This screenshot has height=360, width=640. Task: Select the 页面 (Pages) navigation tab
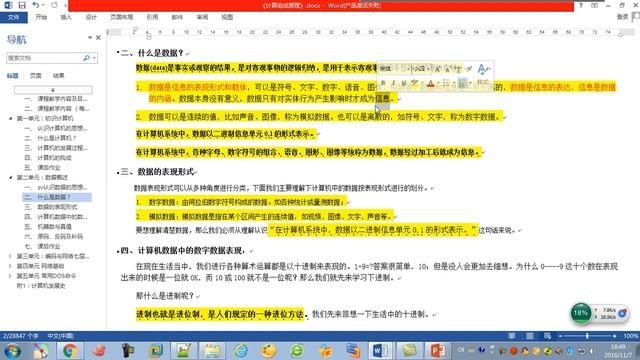pos(36,76)
